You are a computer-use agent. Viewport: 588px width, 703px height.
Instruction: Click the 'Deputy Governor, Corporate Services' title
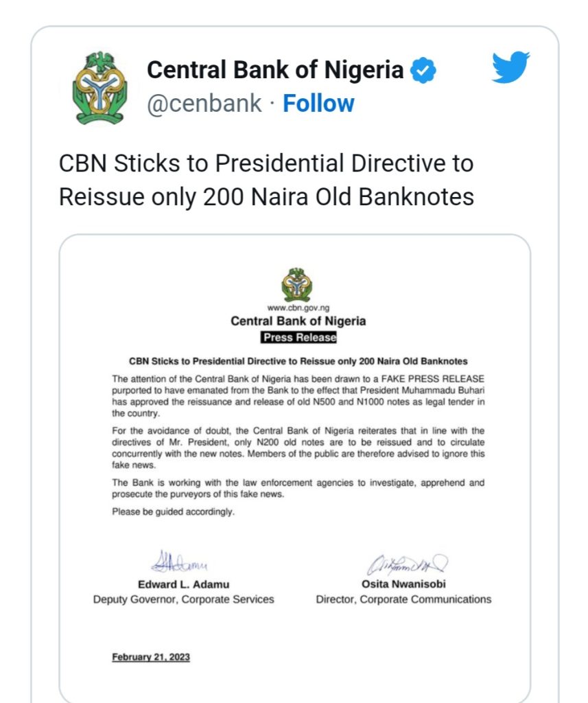pos(183,599)
